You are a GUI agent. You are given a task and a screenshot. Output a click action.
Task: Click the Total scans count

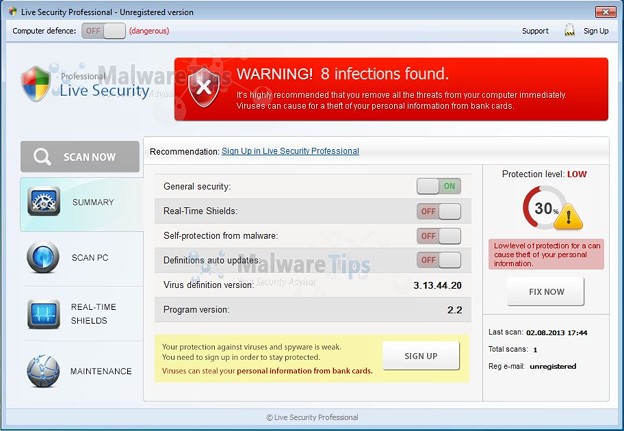[535, 350]
